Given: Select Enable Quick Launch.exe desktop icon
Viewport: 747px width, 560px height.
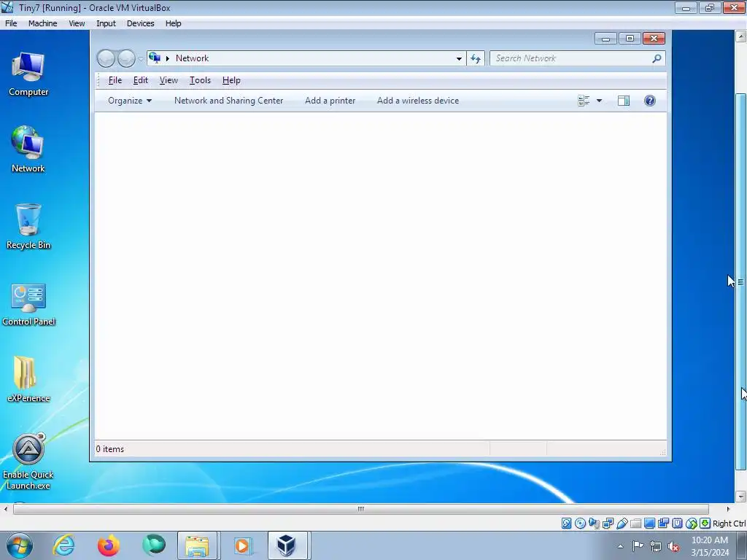Looking at the screenshot, I should point(28,462).
